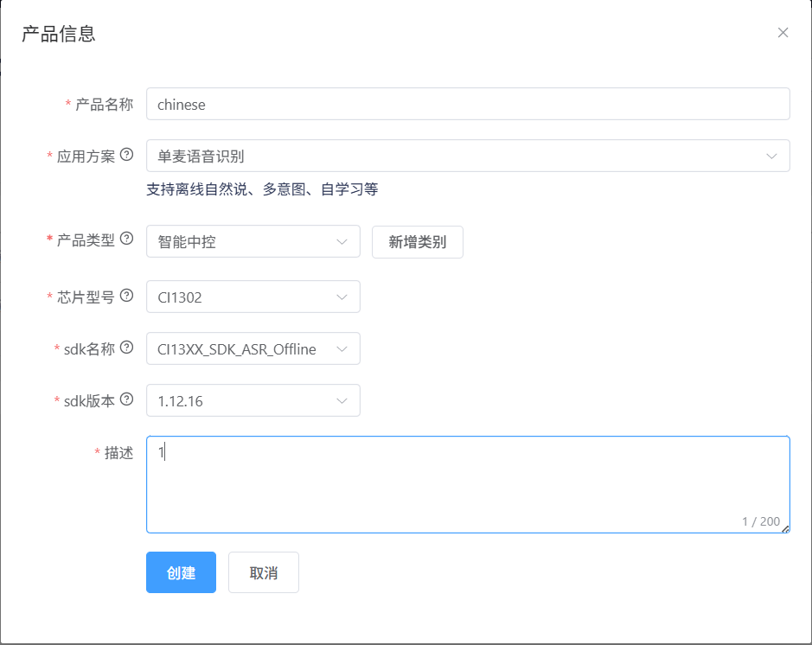Click the 1 / 200 character counter
Viewport: 812px width, 645px height.
760,521
